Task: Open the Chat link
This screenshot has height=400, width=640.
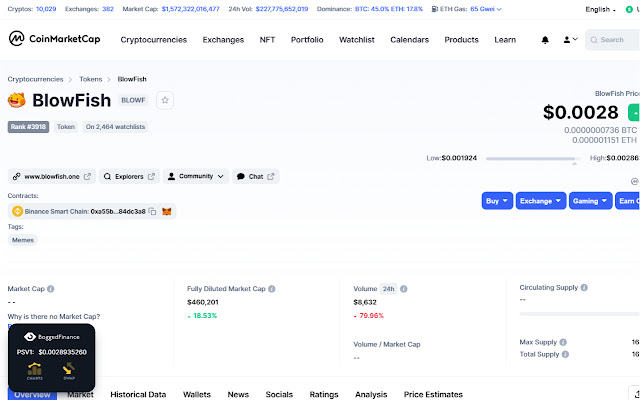Action: [x=256, y=176]
